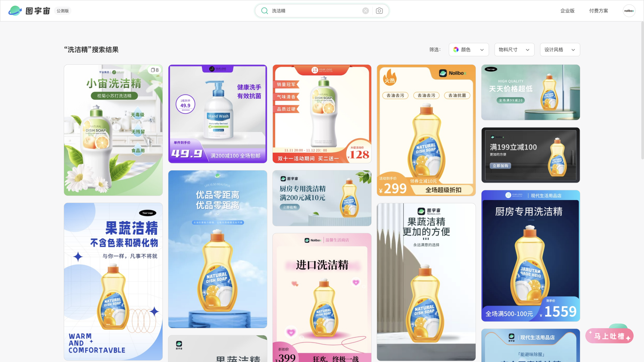Image resolution: width=644 pixels, height=362 pixels.
Task: Open the 满199立减100 dark banner template
Action: [x=531, y=155]
